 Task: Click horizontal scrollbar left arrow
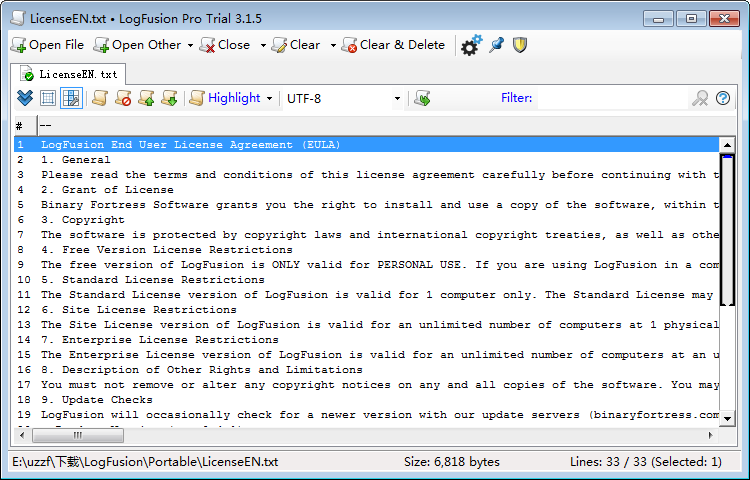click(22, 436)
